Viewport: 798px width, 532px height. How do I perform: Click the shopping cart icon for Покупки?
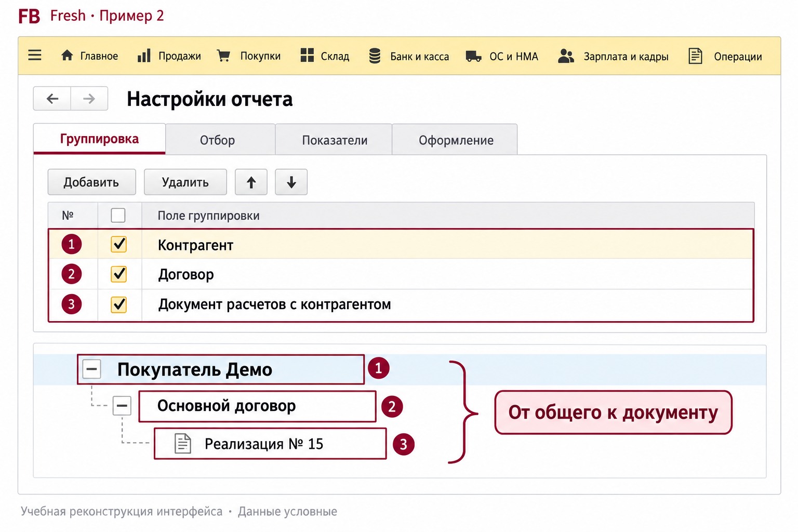point(223,56)
